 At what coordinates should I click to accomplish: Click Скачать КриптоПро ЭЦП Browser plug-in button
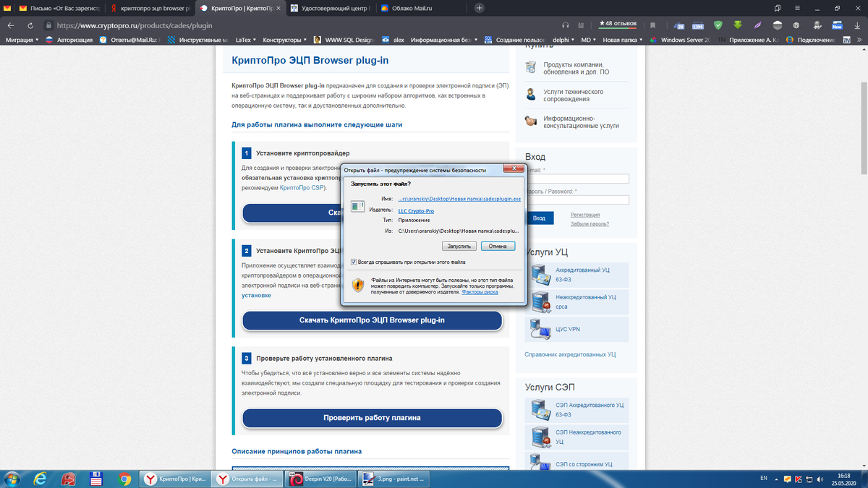[x=372, y=320]
